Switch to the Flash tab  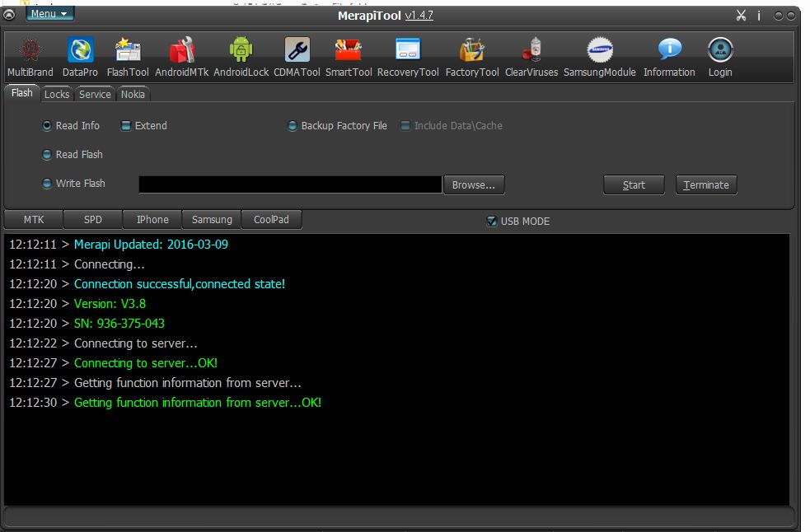pos(21,93)
